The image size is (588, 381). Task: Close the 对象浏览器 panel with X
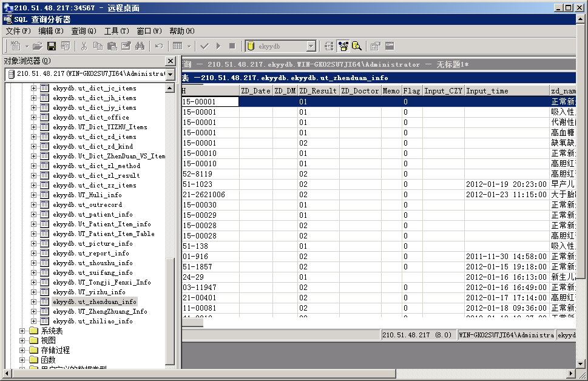tap(171, 61)
